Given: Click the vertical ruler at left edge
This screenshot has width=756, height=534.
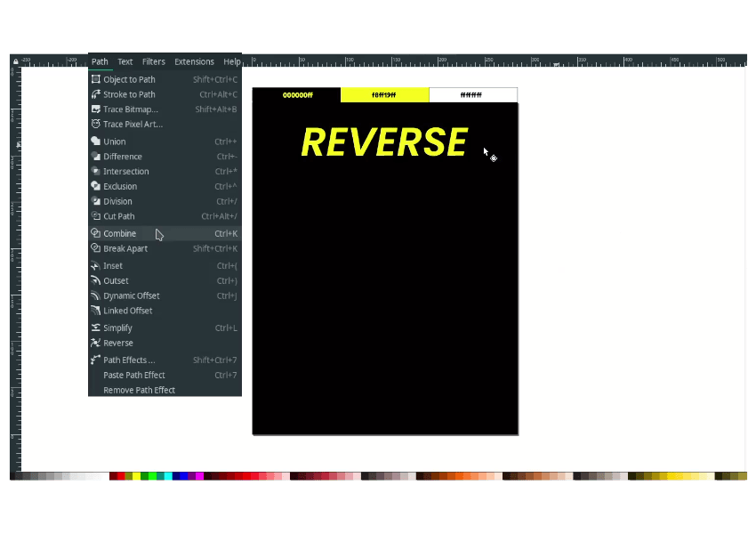Looking at the screenshot, I should pyautogui.click(x=15, y=269).
